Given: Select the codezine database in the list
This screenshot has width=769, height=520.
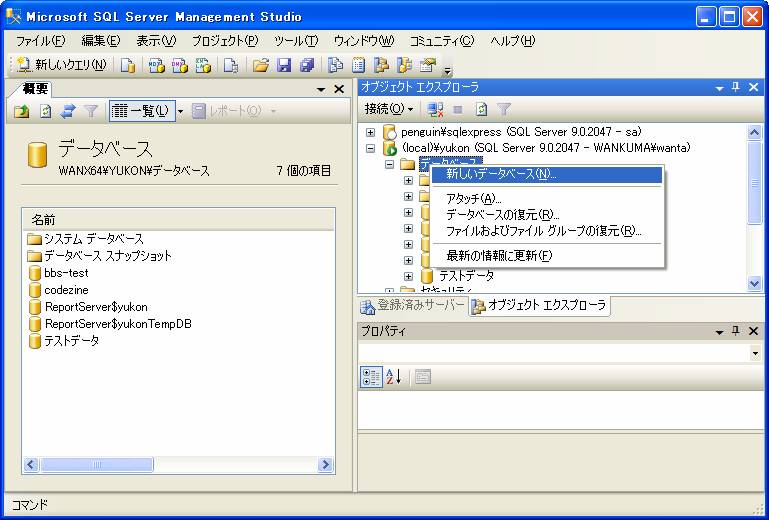Looking at the screenshot, I should 66,290.
